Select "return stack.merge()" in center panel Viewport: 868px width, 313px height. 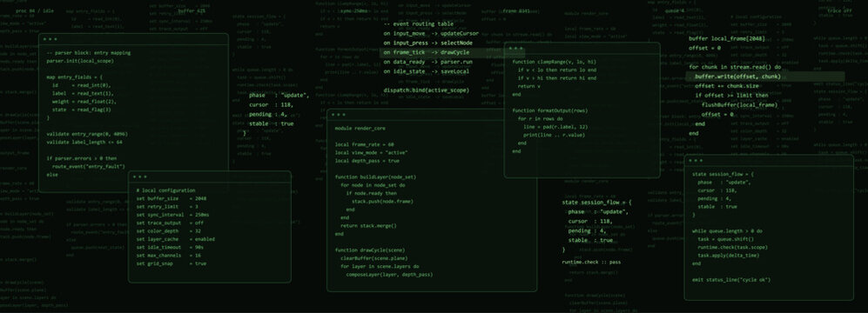(x=368, y=226)
